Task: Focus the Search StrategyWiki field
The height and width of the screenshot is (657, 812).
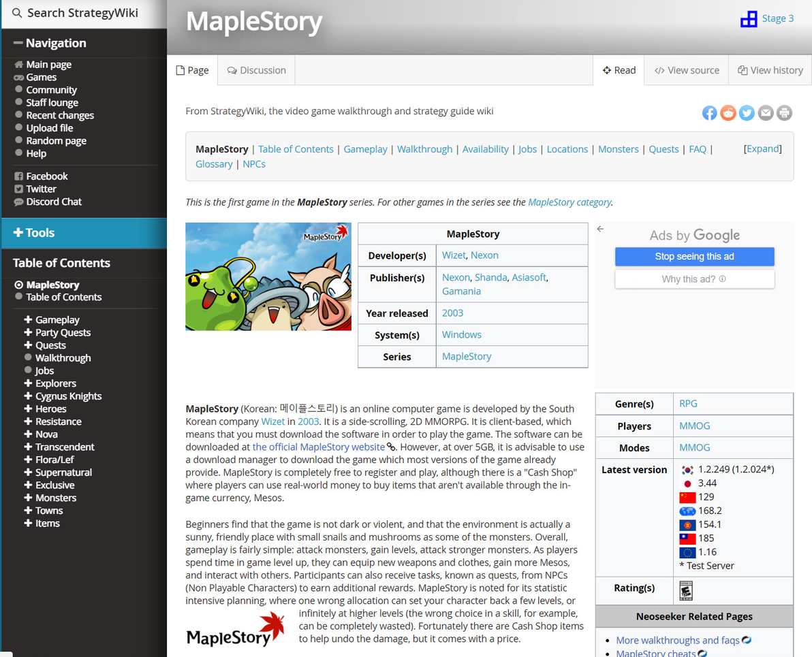Action: click(84, 14)
